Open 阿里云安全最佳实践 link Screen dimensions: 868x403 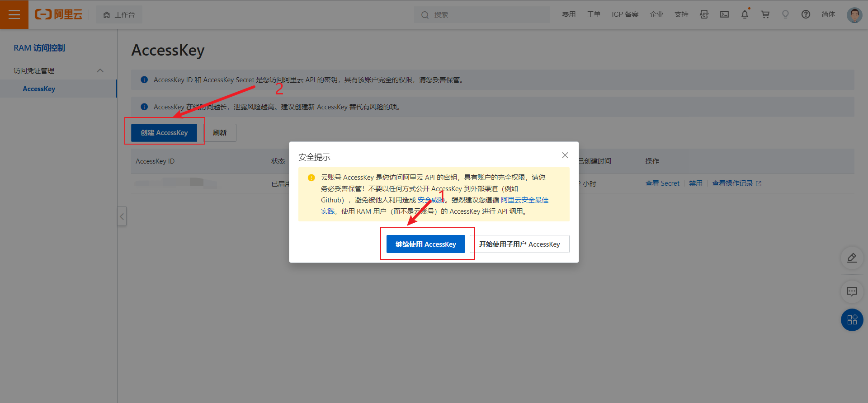click(524, 200)
